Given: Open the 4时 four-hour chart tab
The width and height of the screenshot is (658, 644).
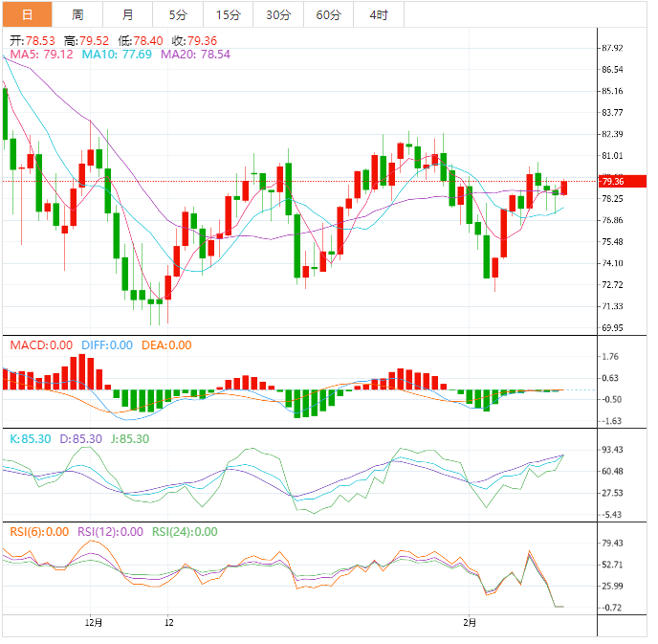Looking at the screenshot, I should click(378, 14).
